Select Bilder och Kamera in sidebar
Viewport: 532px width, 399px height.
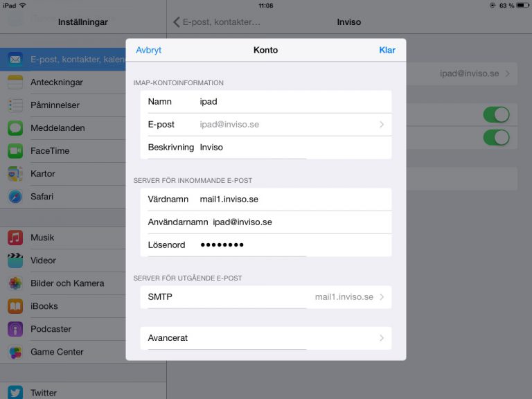coord(67,283)
